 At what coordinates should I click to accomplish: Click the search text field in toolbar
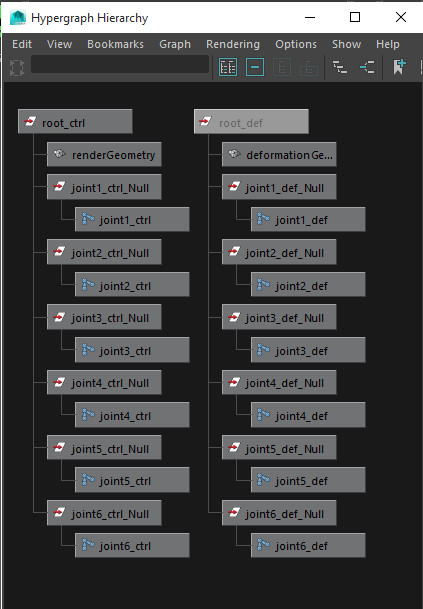click(120, 64)
